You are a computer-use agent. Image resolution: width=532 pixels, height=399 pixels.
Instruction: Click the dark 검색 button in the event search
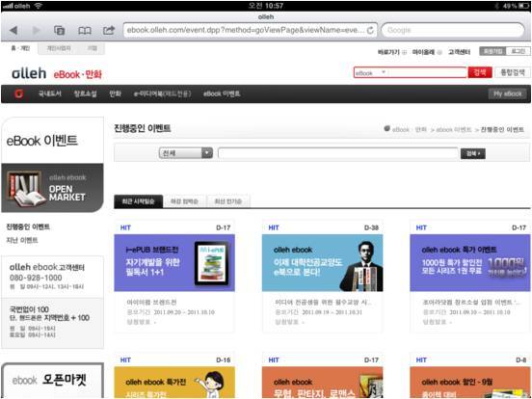[473, 153]
